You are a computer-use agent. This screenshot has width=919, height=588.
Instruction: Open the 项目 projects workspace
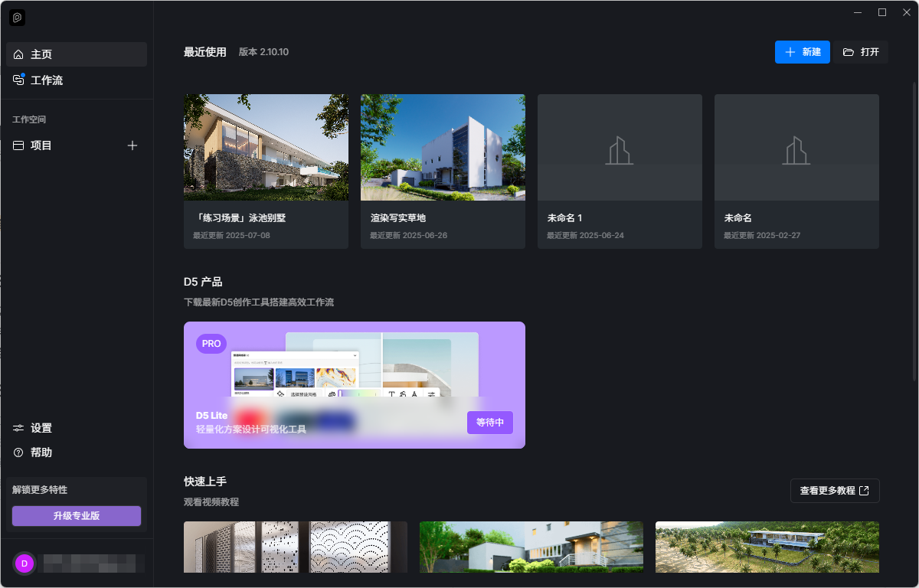coord(41,145)
